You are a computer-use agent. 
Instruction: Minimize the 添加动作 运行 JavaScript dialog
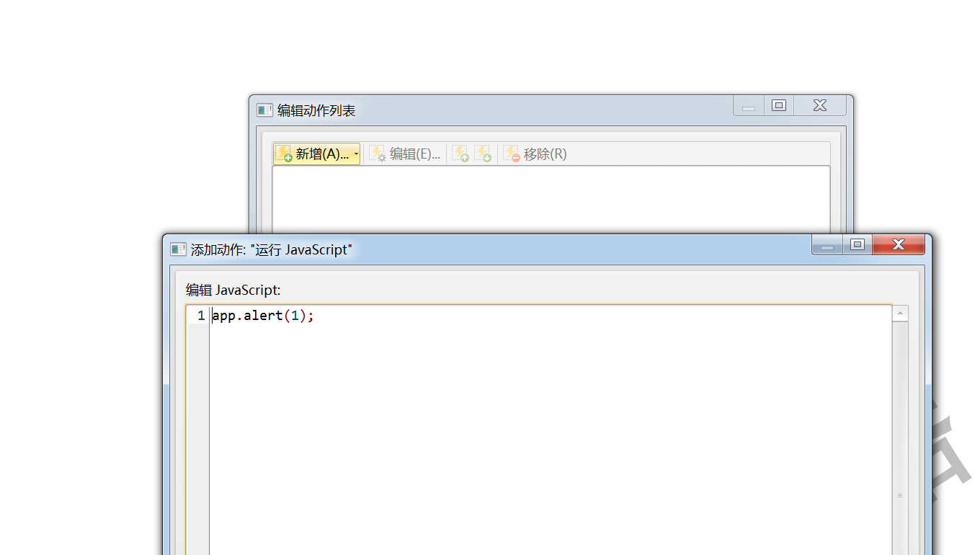coord(827,245)
